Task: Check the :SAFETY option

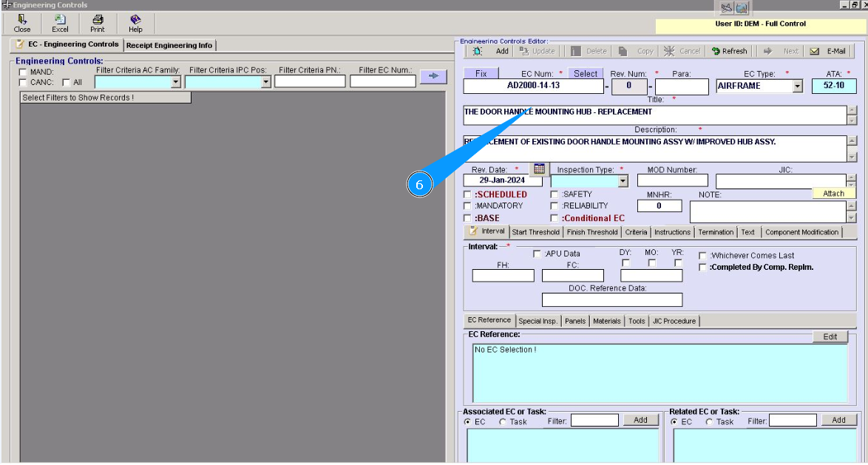Action: click(x=554, y=194)
